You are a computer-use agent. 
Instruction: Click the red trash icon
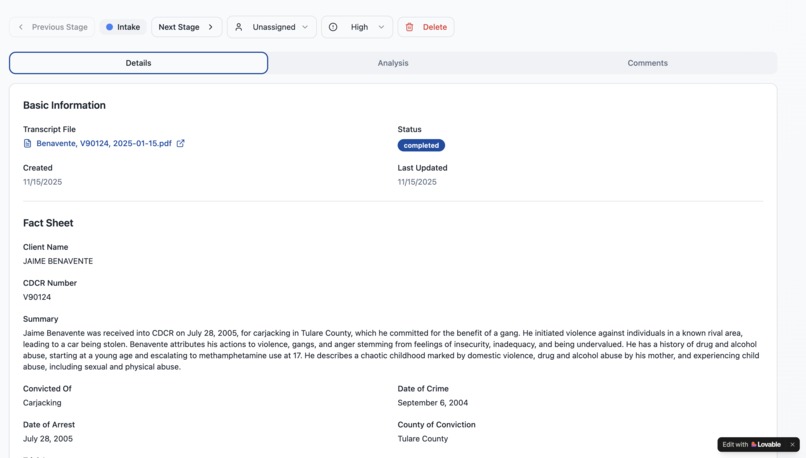pos(410,27)
